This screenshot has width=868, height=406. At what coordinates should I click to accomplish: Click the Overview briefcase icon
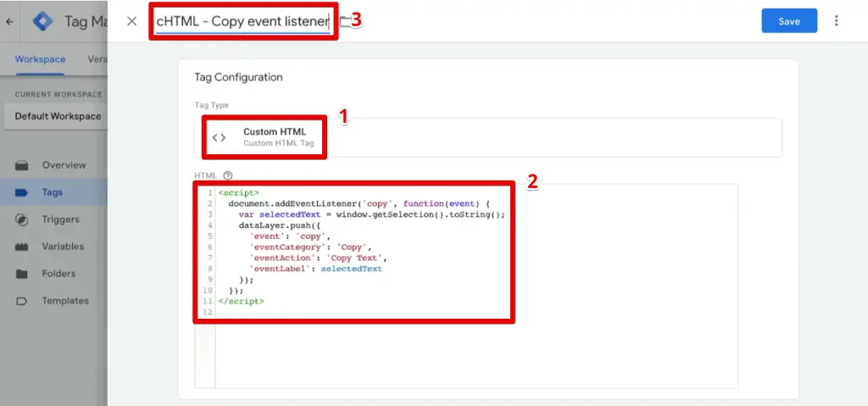[x=21, y=165]
